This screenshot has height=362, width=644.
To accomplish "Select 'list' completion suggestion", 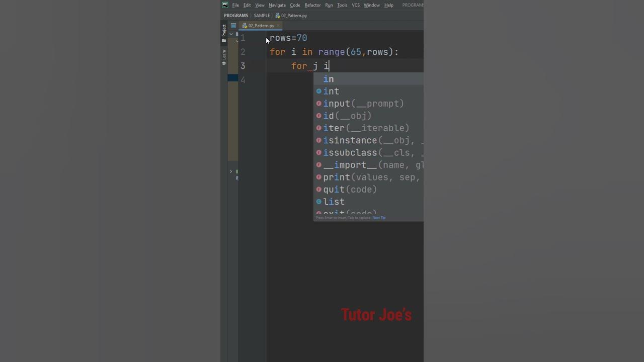I will pos(369,202).
